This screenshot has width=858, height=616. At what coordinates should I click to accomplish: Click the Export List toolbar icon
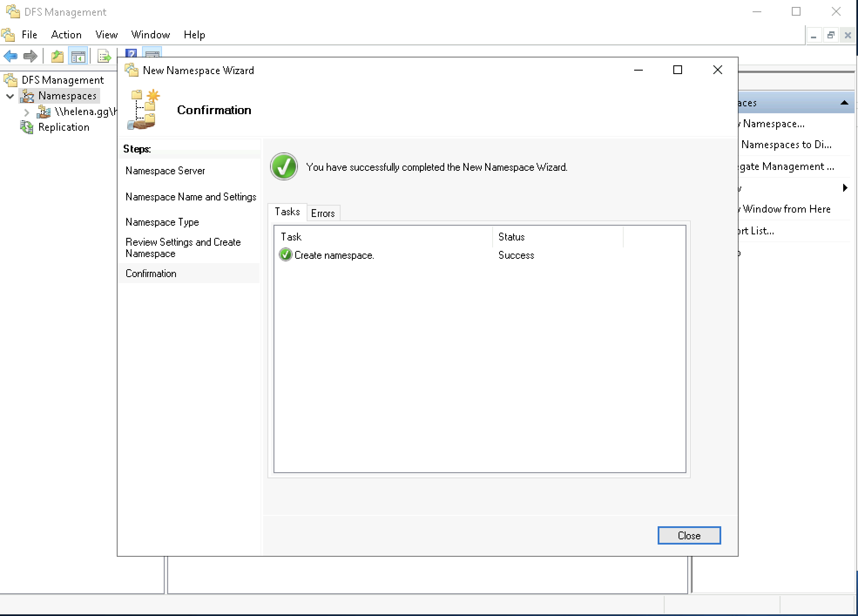coord(104,56)
